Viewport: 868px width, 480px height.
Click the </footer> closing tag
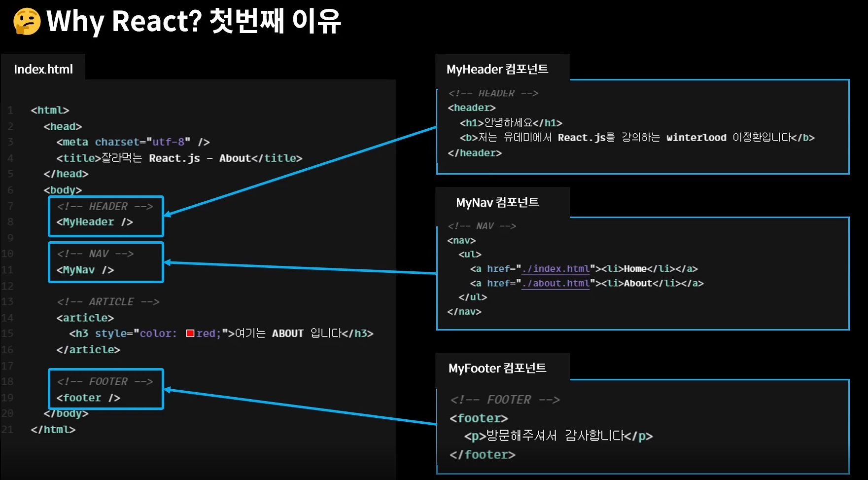[483, 454]
